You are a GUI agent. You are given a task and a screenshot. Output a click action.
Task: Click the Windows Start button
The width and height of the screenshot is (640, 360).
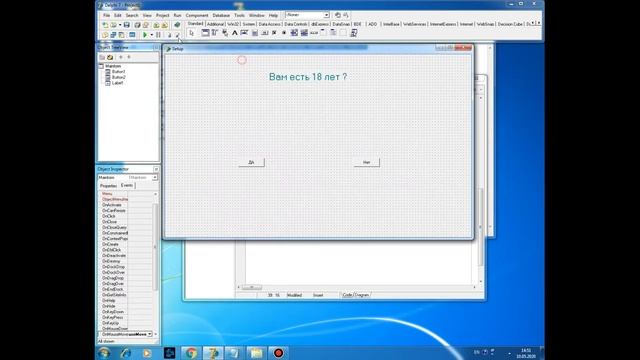[x=104, y=353]
